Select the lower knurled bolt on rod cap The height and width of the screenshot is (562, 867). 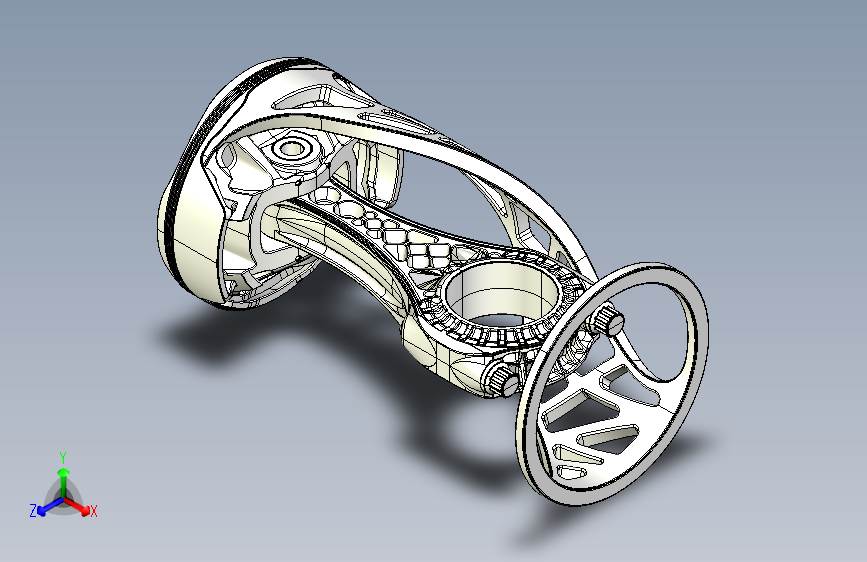[x=502, y=380]
